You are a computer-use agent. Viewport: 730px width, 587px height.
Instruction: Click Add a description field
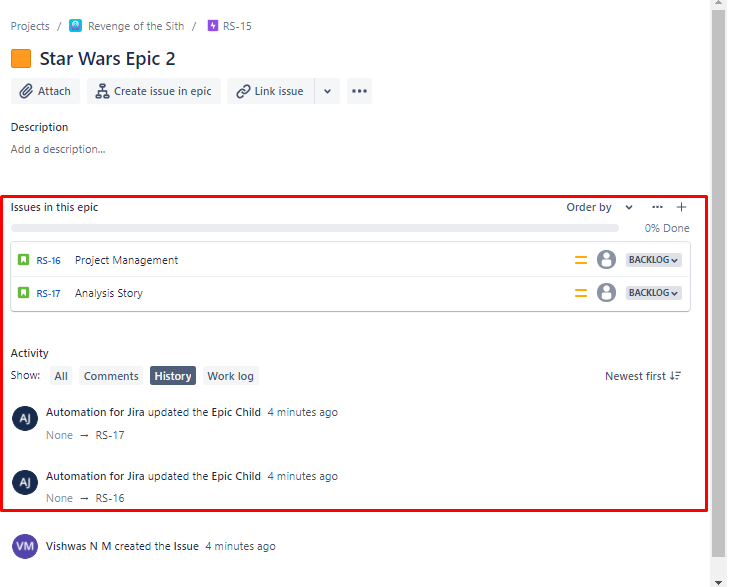pos(58,149)
